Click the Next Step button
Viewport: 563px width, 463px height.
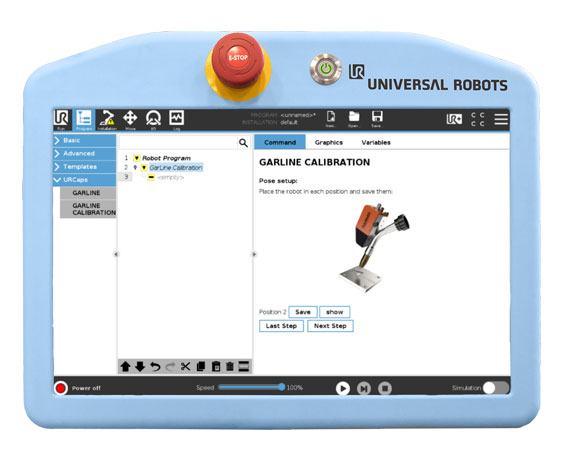(330, 326)
